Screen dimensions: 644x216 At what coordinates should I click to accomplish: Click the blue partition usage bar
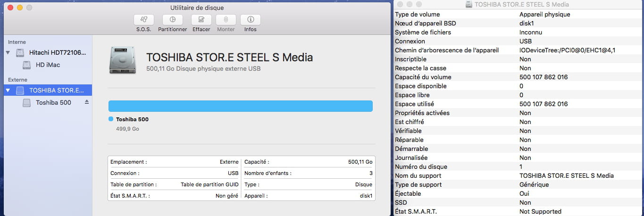tap(241, 106)
